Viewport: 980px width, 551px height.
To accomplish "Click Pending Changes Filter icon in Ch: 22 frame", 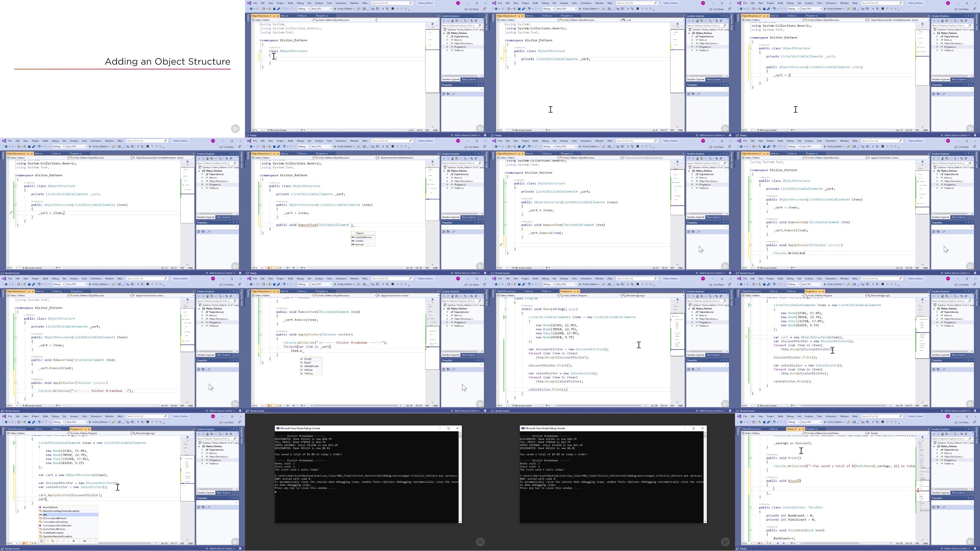I will [x=955, y=21].
